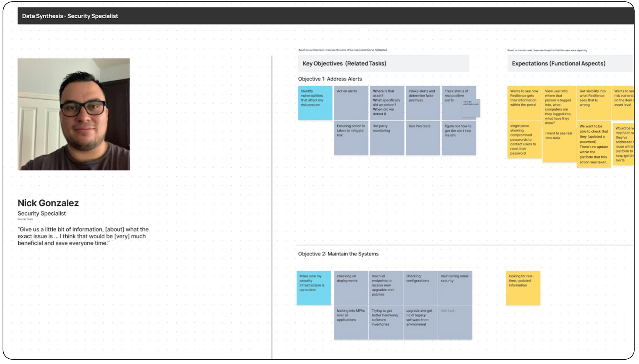Image resolution: width=639 pixels, height=364 pixels.
Task: Select the Data Synthesis title bar
Action: pos(70,16)
